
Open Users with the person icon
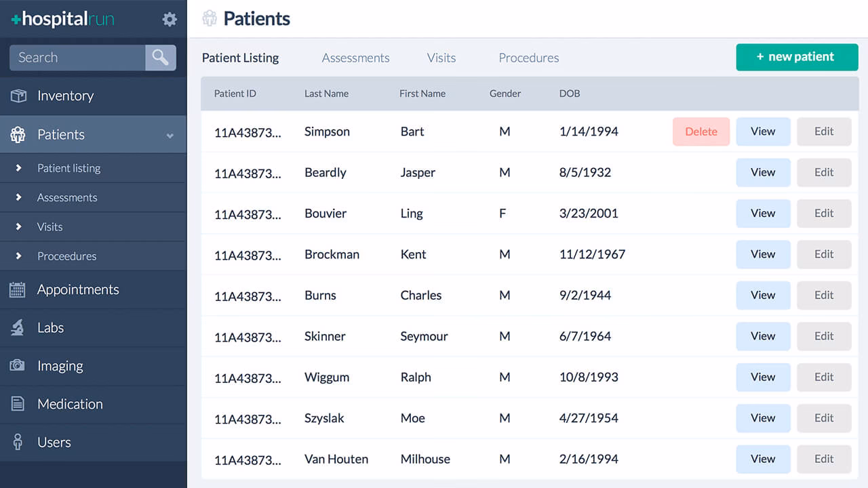(18, 442)
